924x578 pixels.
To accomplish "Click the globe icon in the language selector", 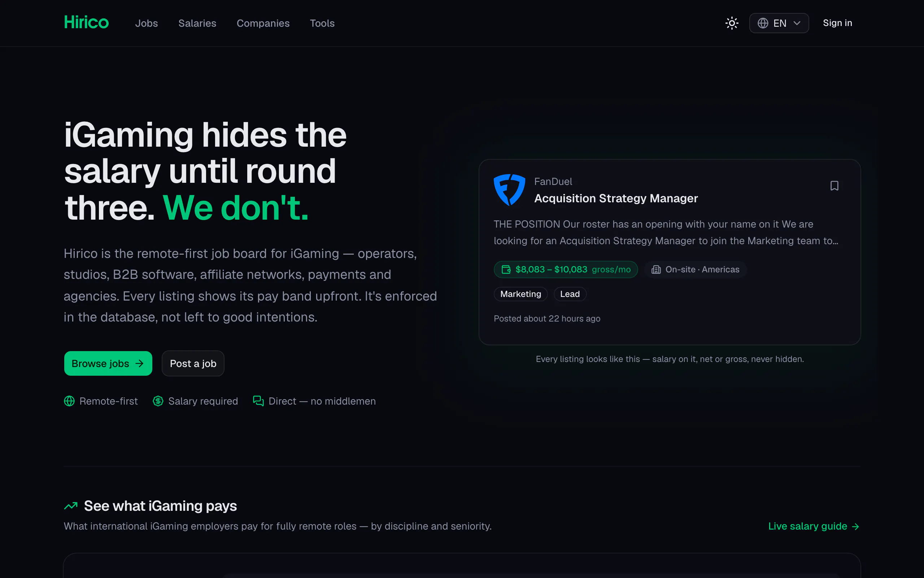I will pyautogui.click(x=763, y=23).
